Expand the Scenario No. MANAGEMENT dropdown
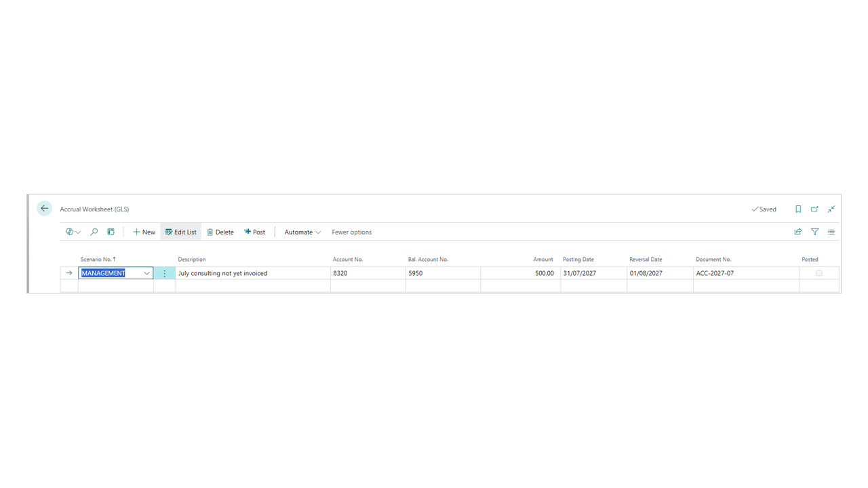The height and width of the screenshot is (488, 868). (x=146, y=273)
